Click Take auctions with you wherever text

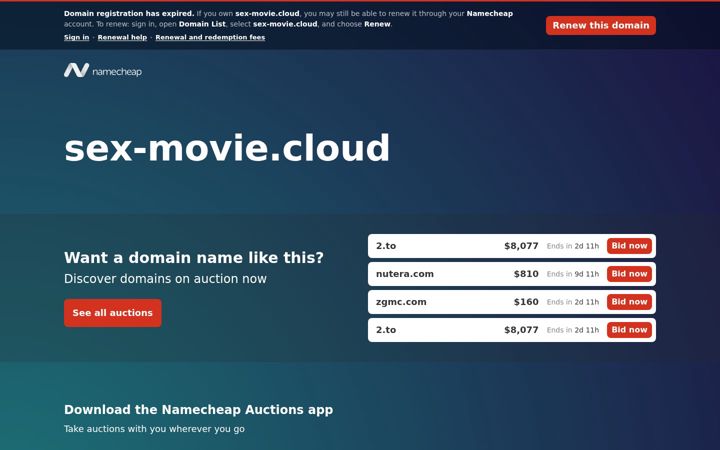pyautogui.click(x=154, y=429)
